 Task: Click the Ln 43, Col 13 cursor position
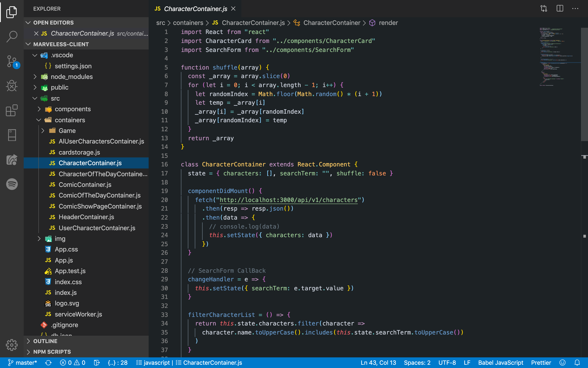pyautogui.click(x=378, y=363)
